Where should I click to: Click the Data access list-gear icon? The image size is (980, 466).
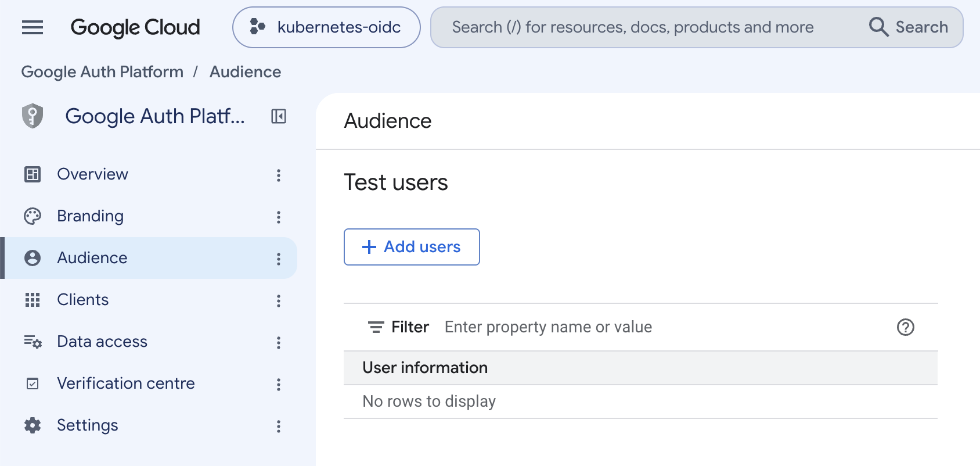pyautogui.click(x=33, y=342)
